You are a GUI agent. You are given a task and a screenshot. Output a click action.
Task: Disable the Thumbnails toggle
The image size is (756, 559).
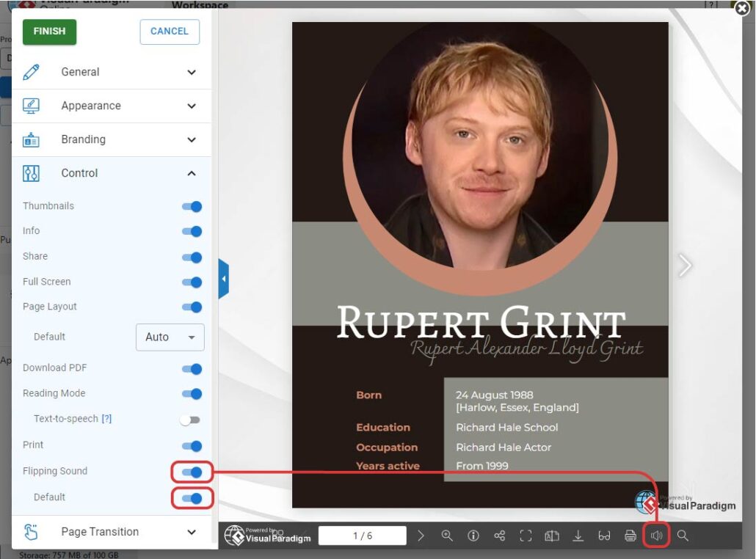pyautogui.click(x=192, y=207)
